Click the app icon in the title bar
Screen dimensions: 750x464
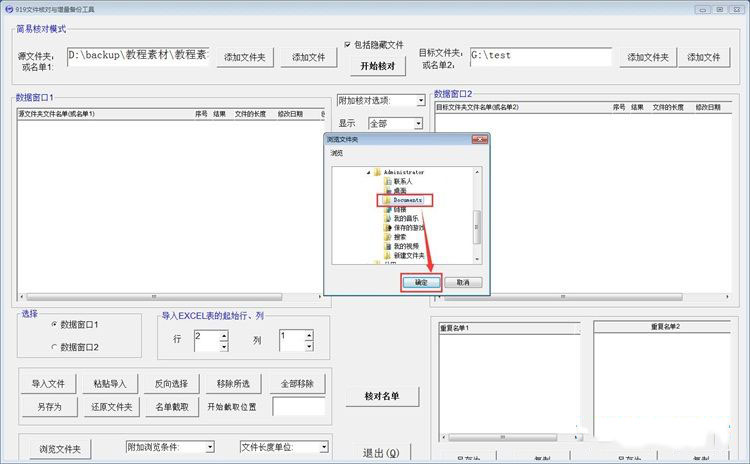point(9,9)
